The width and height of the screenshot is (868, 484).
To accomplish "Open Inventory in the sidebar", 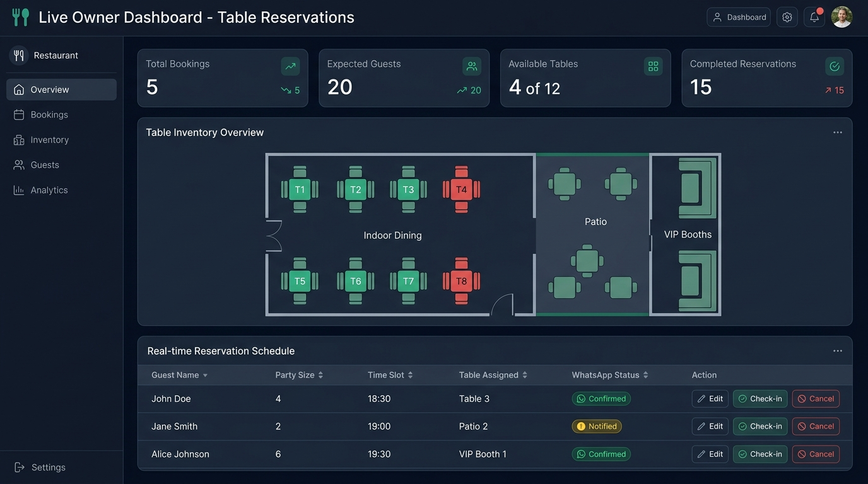I will [61, 140].
